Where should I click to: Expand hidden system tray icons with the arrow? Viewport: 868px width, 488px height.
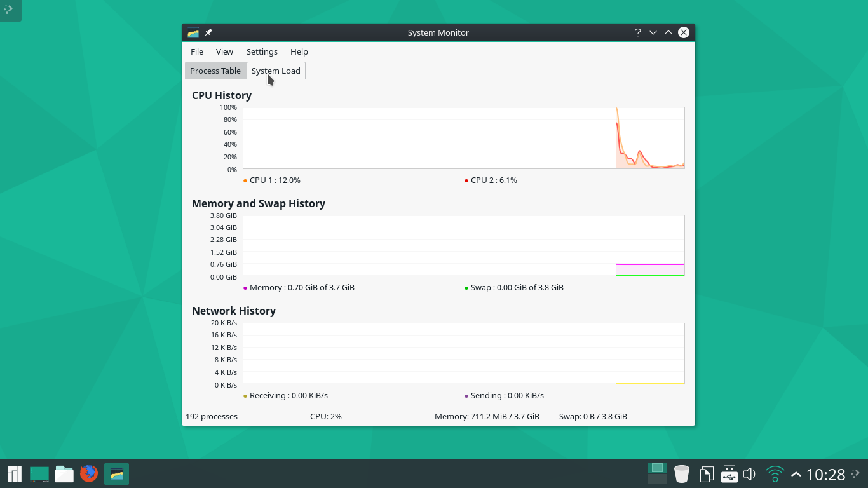tap(796, 475)
